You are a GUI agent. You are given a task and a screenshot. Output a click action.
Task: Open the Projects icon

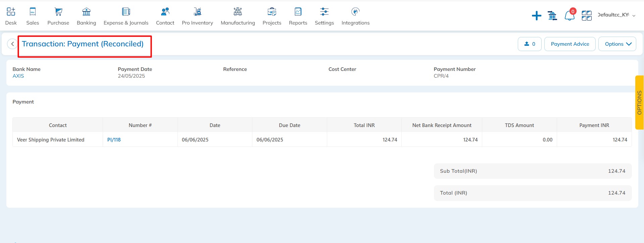pos(272,12)
